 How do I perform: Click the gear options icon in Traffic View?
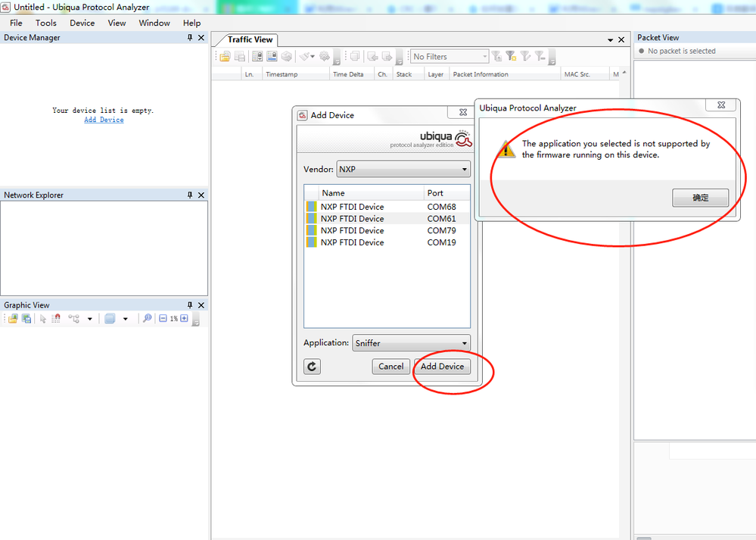(325, 57)
